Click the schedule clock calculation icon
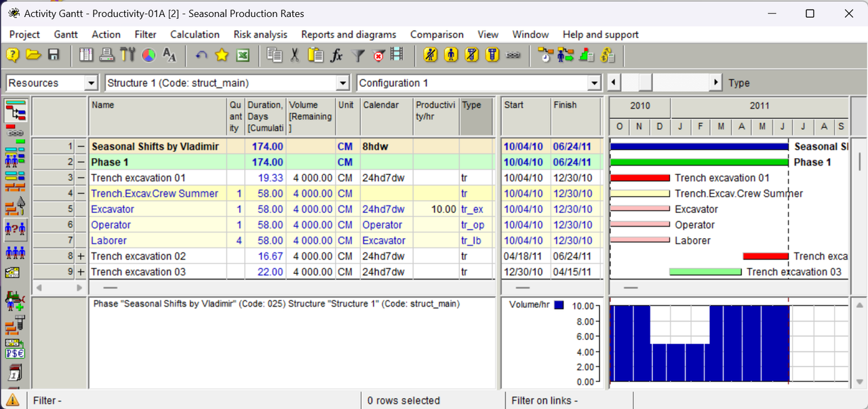 545,56
